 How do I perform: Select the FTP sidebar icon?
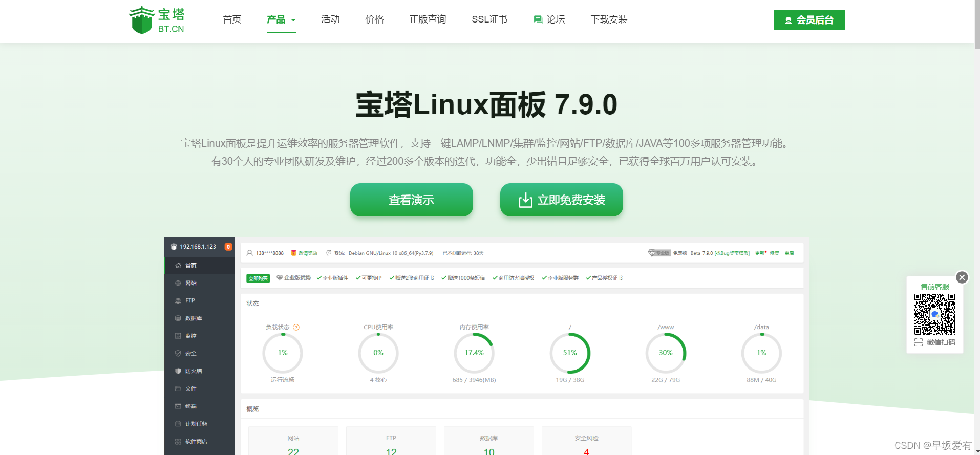tap(178, 301)
